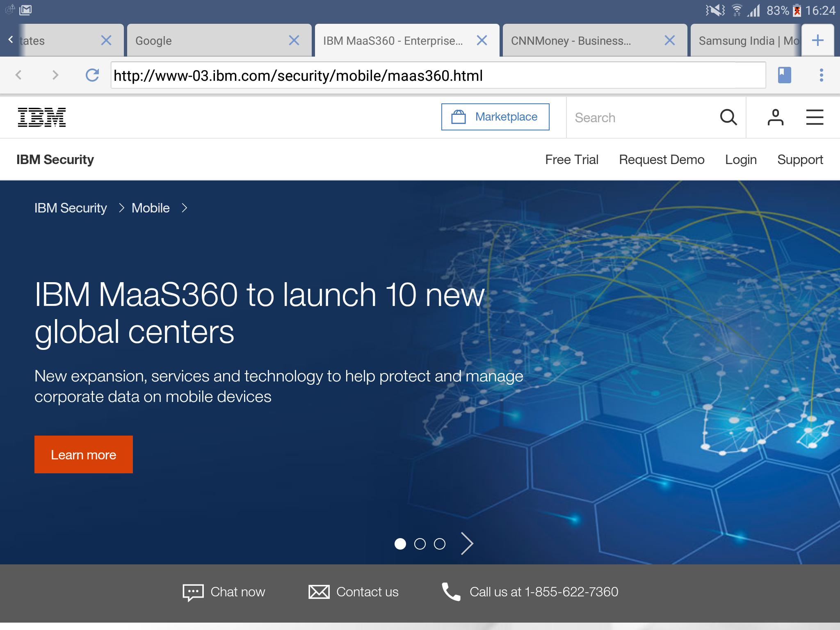This screenshot has height=630, width=840.
Task: Advance carousel with the next chevron
Action: point(467,544)
